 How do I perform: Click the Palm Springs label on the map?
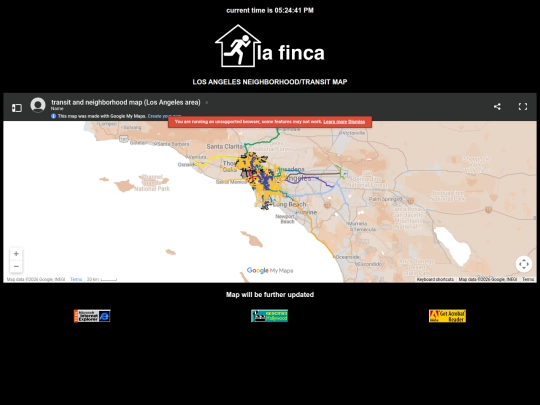385,199
